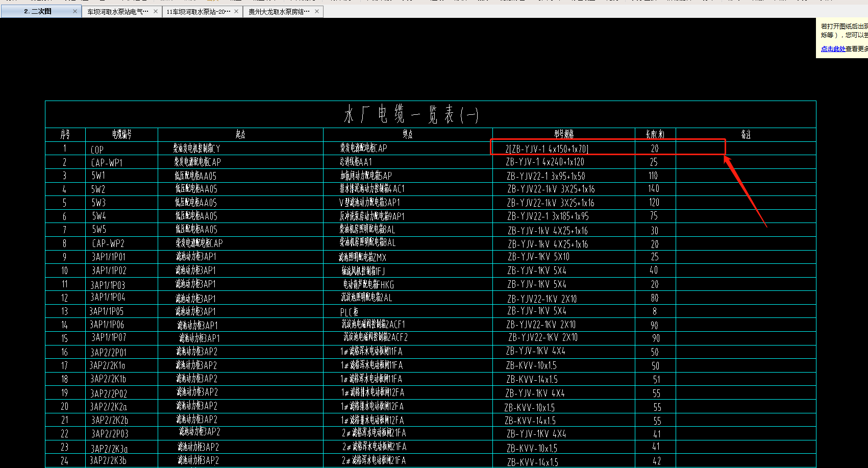Click endpoint 电动葫芦配电箱FHKG
Image resolution: width=868 pixels, height=468 pixels.
(x=368, y=285)
